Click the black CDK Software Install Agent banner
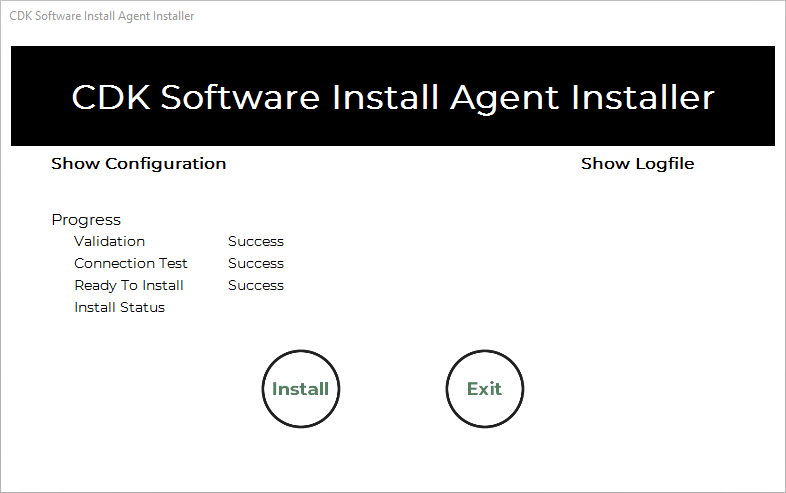Screen dimensions: 786x493 (393, 96)
